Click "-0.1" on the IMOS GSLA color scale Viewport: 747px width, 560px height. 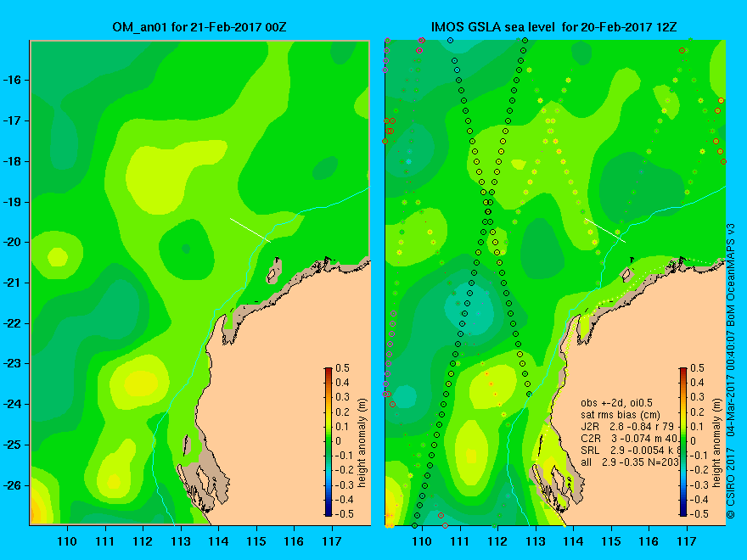[699, 456]
